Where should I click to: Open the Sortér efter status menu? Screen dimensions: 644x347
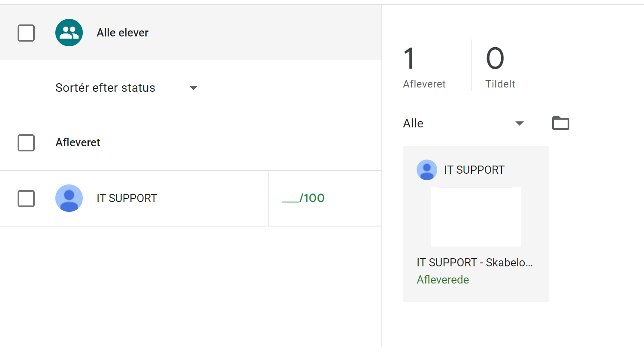106,88
